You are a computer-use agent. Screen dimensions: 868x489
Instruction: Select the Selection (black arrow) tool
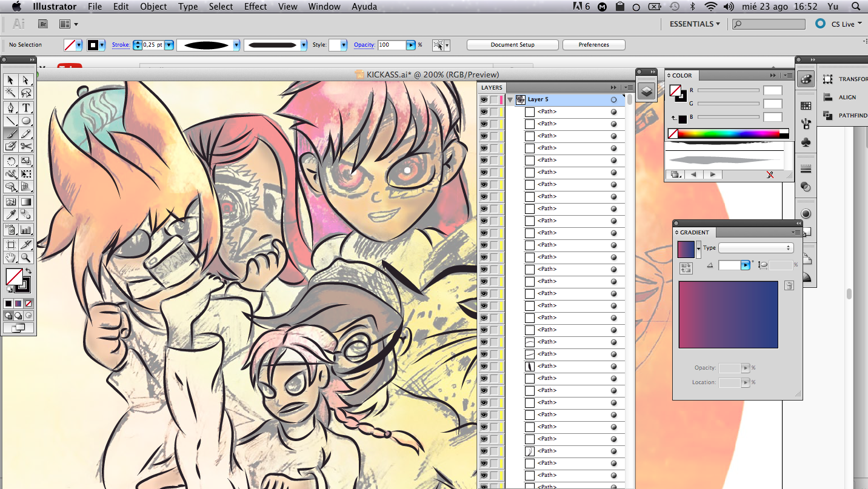10,80
